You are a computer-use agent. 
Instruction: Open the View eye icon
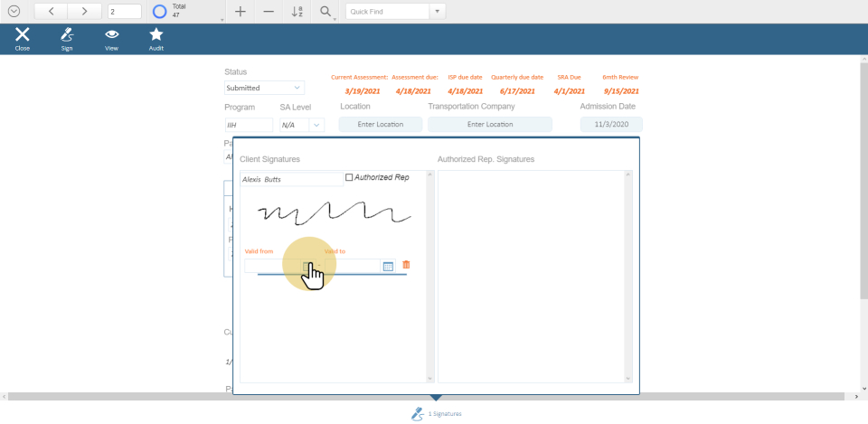tap(111, 37)
